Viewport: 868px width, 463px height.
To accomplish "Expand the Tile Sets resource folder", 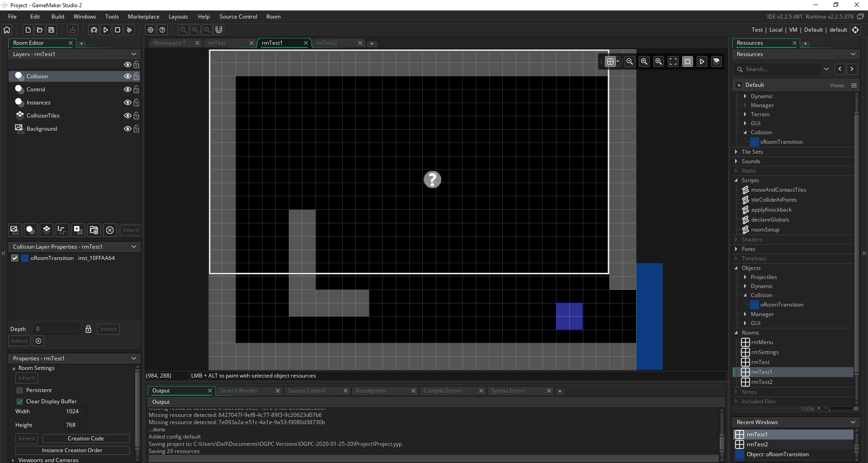I will [x=736, y=152].
